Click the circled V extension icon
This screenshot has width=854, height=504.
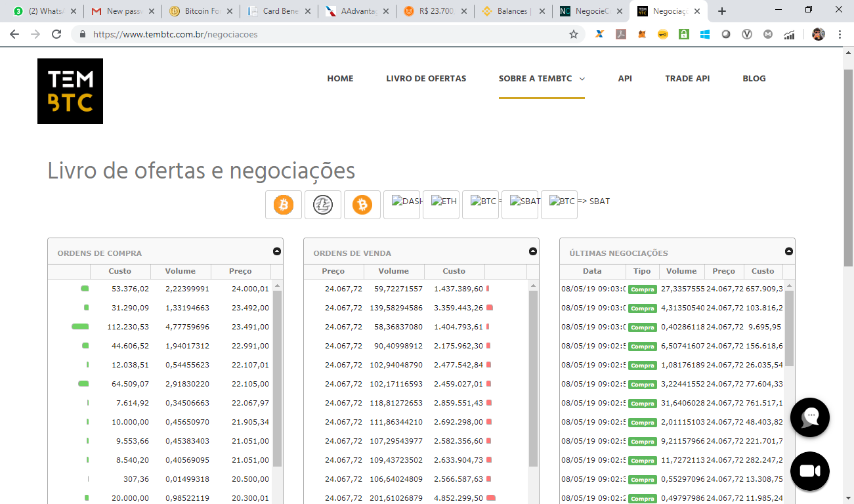(747, 34)
